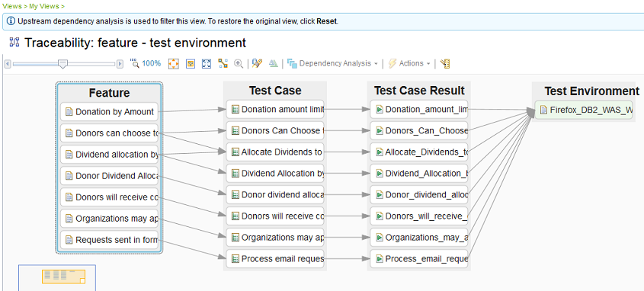
Task: Select the Organizations may ap feature node
Action: 109,219
